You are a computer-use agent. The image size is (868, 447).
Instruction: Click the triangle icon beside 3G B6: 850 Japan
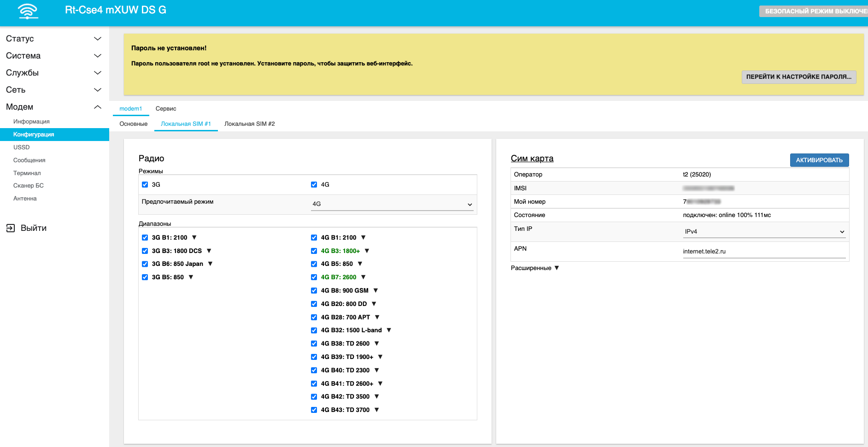(x=211, y=264)
